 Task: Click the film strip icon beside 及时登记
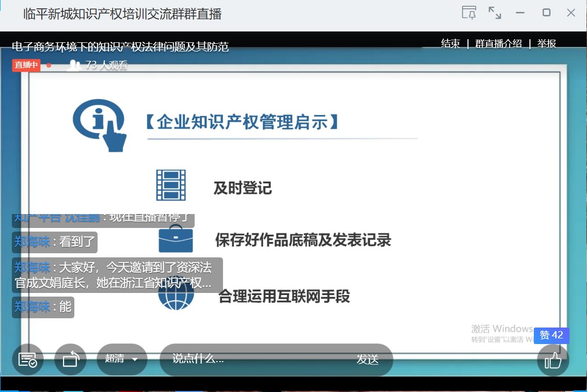tap(171, 185)
